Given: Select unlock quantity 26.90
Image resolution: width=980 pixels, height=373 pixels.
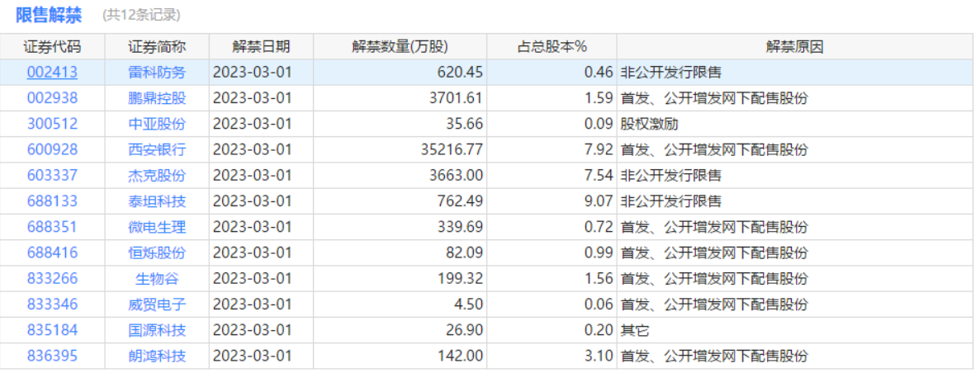Looking at the screenshot, I should point(464,330).
